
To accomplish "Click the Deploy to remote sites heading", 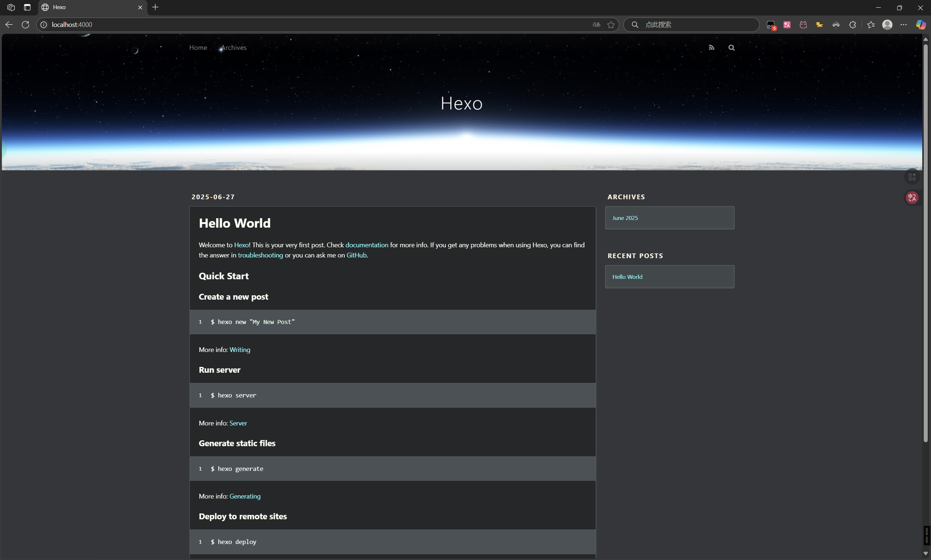I will pyautogui.click(x=243, y=517).
